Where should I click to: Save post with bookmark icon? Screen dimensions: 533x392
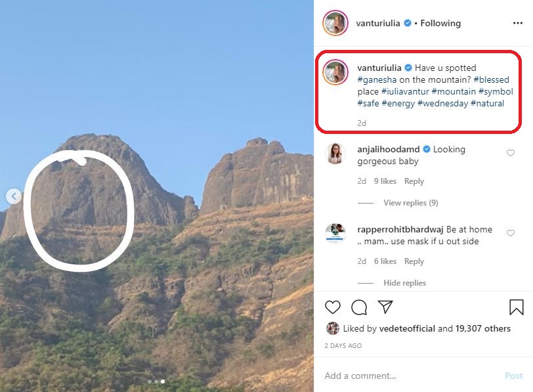(516, 307)
